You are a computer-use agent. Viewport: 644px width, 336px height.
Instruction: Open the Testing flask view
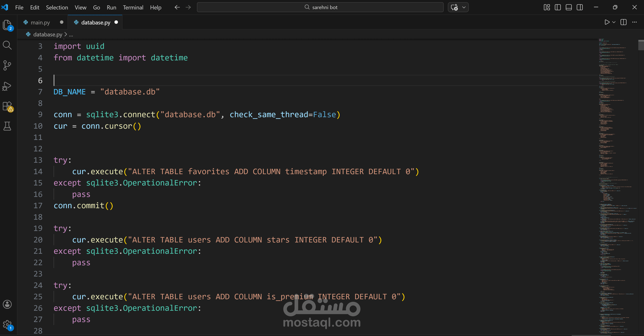coord(7,126)
